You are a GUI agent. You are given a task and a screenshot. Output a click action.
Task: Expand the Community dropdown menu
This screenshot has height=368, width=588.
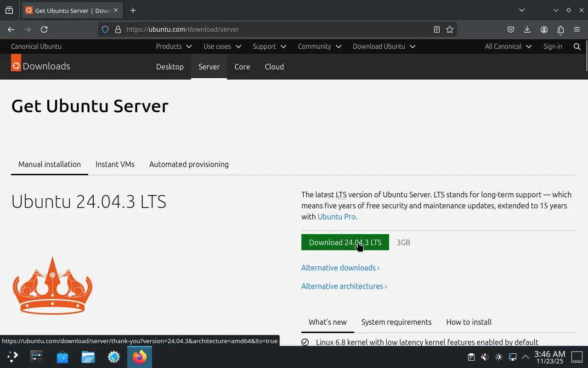(320, 46)
